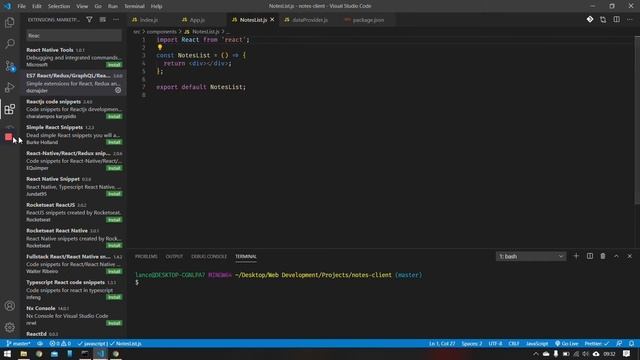This screenshot has height=360, width=640.
Task: Click Prettier status in status bar
Action: [x=597, y=343]
